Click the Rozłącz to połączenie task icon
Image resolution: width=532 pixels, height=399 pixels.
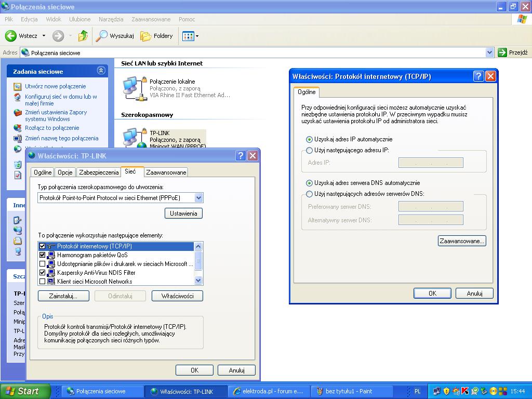(17, 128)
